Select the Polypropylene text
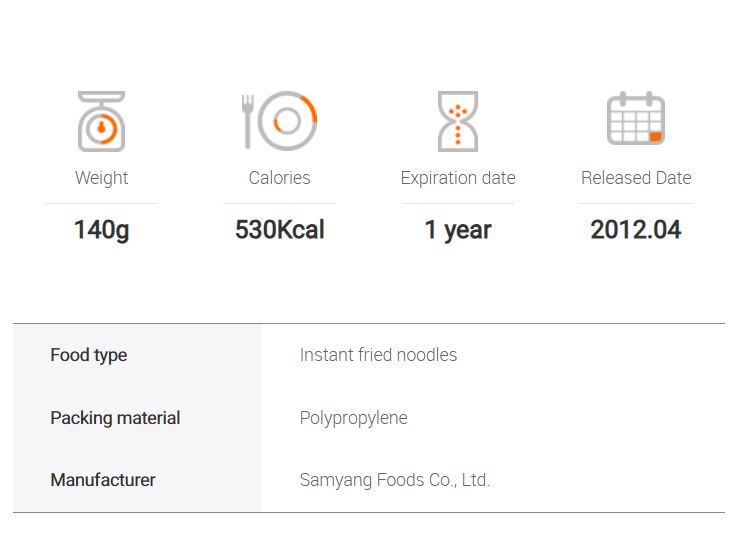 tap(353, 418)
